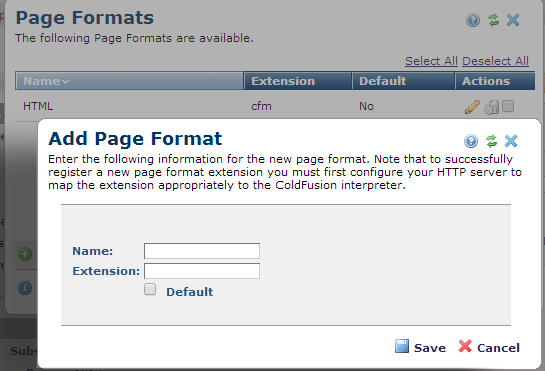Close the Page Formats panel

[x=513, y=20]
